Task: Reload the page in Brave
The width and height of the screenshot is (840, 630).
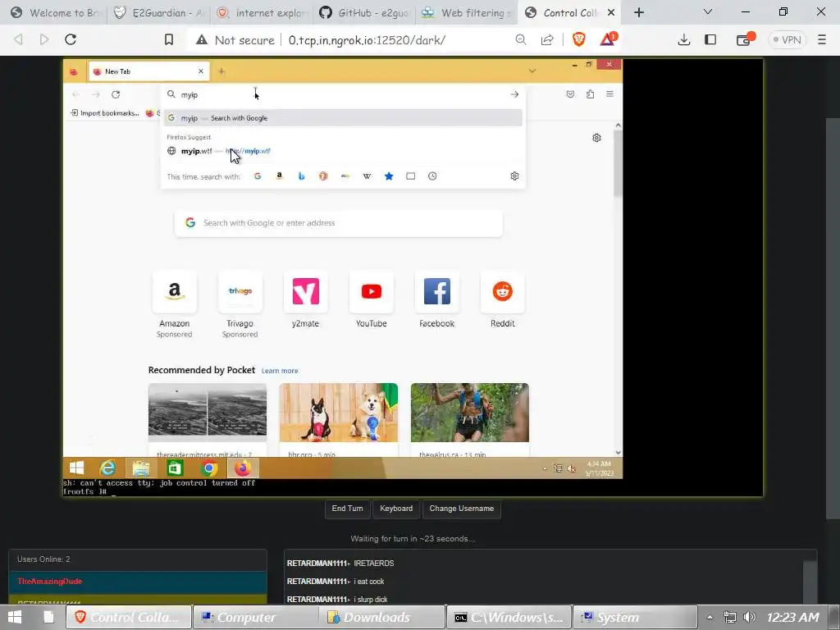Action: (x=71, y=39)
